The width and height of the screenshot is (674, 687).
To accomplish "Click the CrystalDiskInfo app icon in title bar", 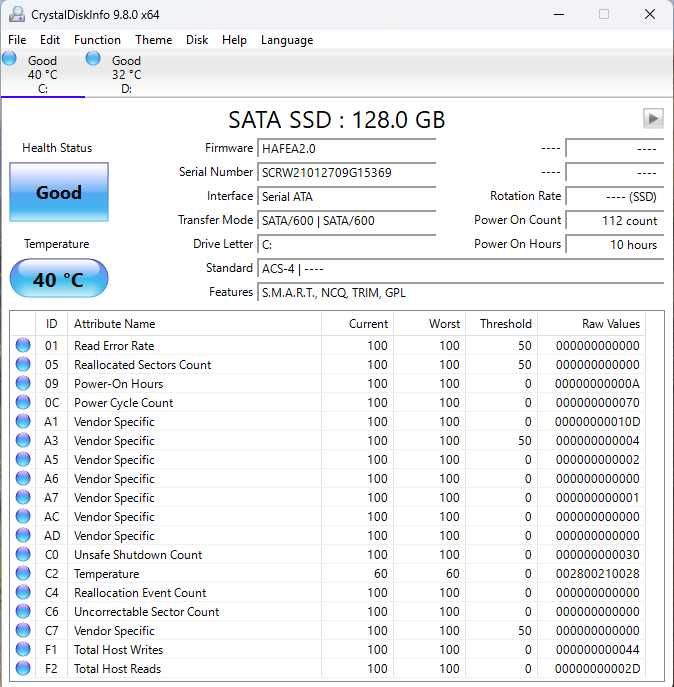I will coord(16,14).
